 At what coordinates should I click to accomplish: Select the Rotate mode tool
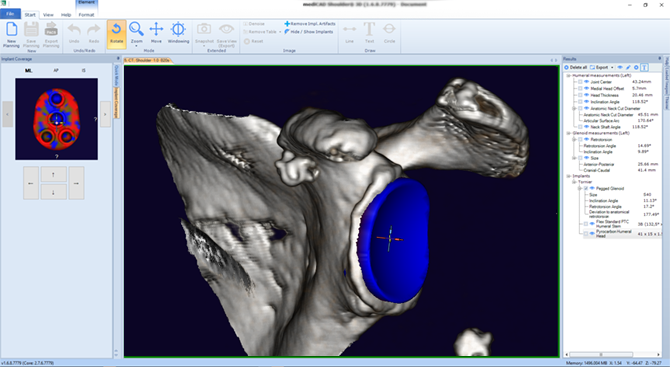[116, 33]
